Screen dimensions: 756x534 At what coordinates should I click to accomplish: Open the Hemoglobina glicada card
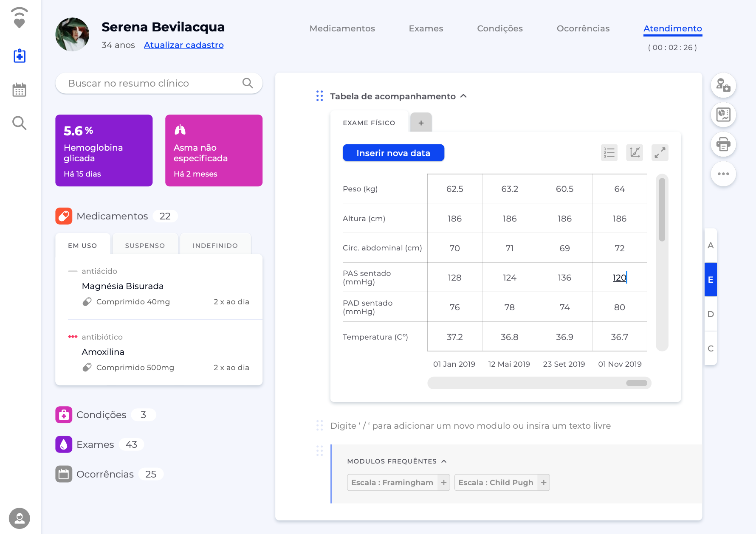point(104,150)
